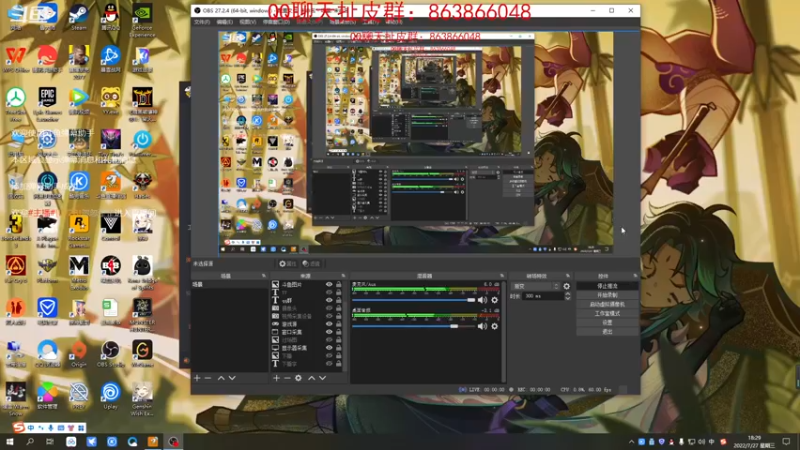Mute the desktop audio speaker

coord(482,326)
